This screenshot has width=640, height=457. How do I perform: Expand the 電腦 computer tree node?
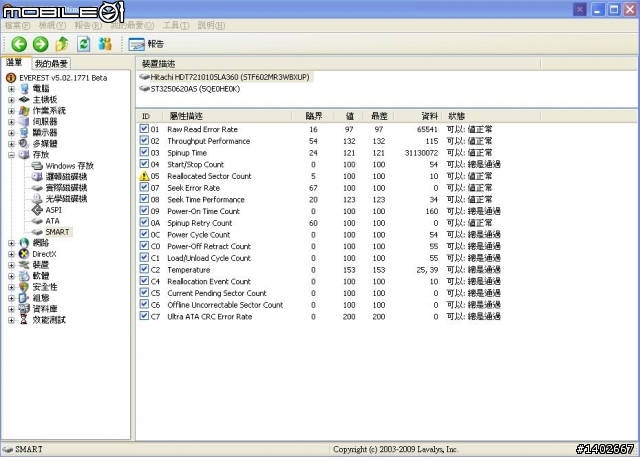[11, 89]
